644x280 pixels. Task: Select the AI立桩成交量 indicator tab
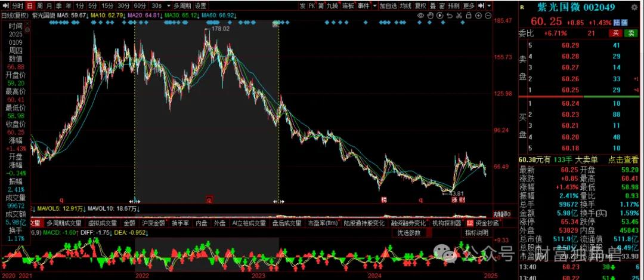249,223
